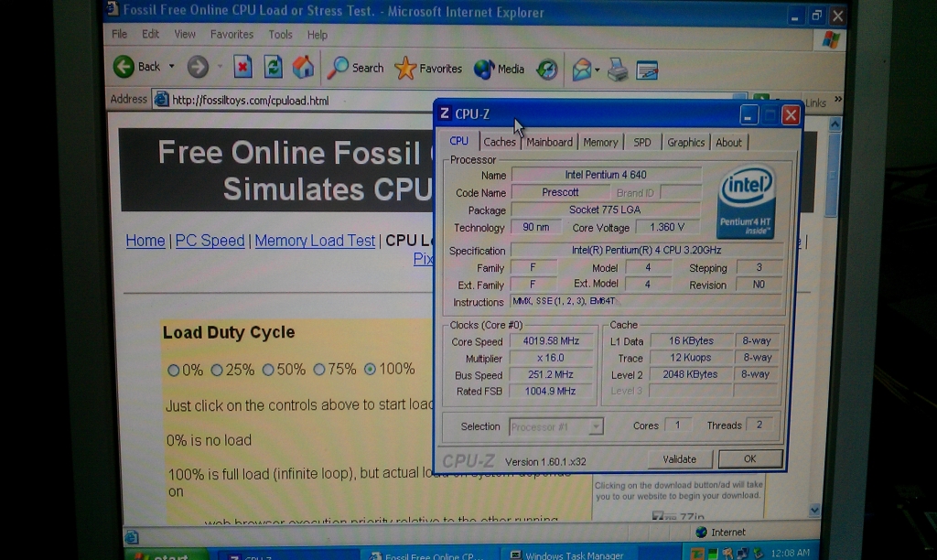
Task: Click the Bus Speed 251.2 MHz value
Action: [x=551, y=374]
